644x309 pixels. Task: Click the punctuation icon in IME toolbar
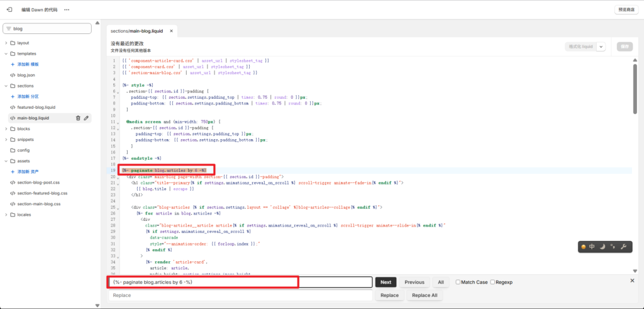point(613,247)
